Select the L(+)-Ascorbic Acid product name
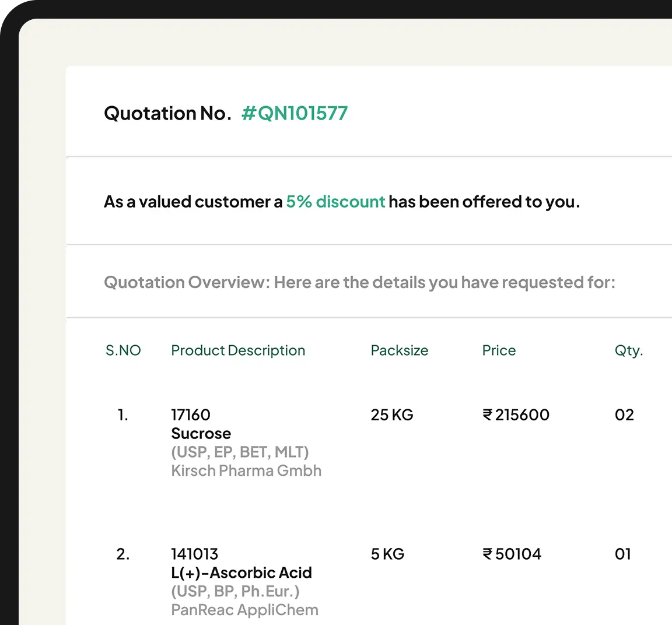The image size is (672, 625). 242,573
